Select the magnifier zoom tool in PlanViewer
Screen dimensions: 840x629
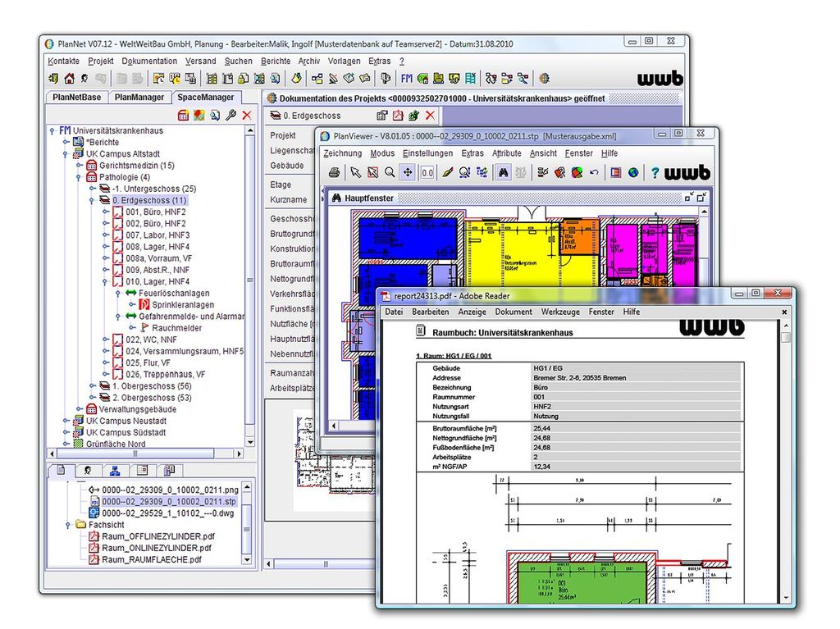390,172
